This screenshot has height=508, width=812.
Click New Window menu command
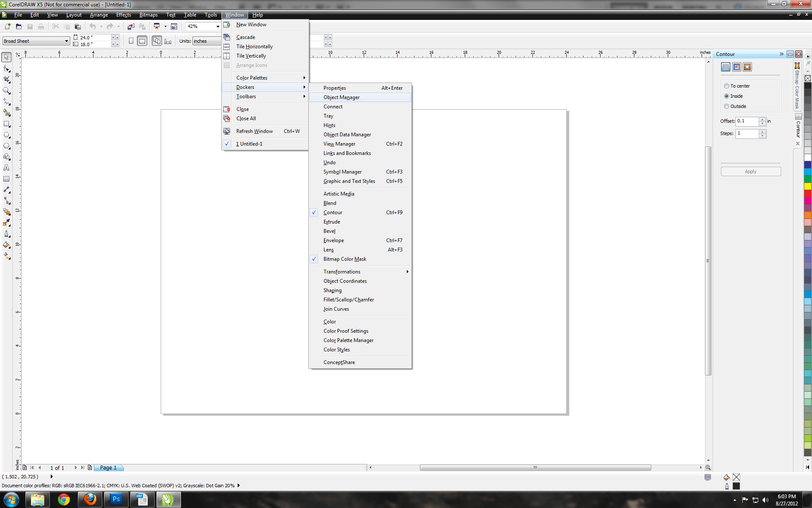point(265,25)
